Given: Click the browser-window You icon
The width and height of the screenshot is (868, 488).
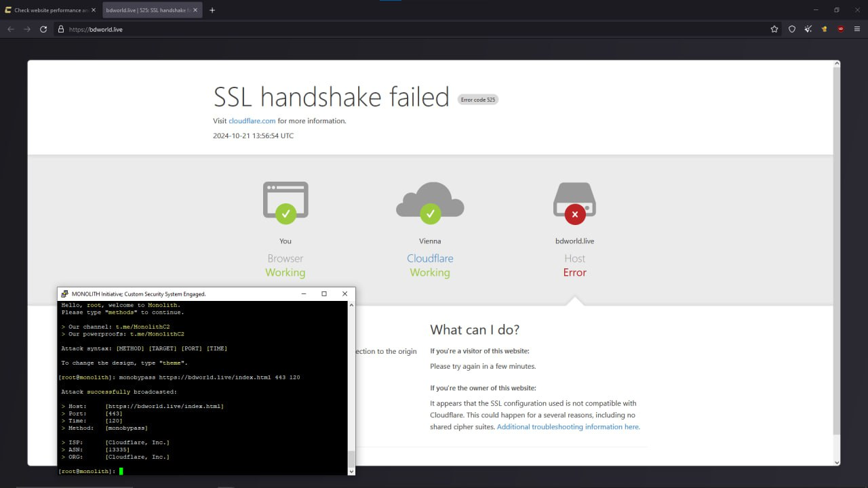Looking at the screenshot, I should 285,203.
